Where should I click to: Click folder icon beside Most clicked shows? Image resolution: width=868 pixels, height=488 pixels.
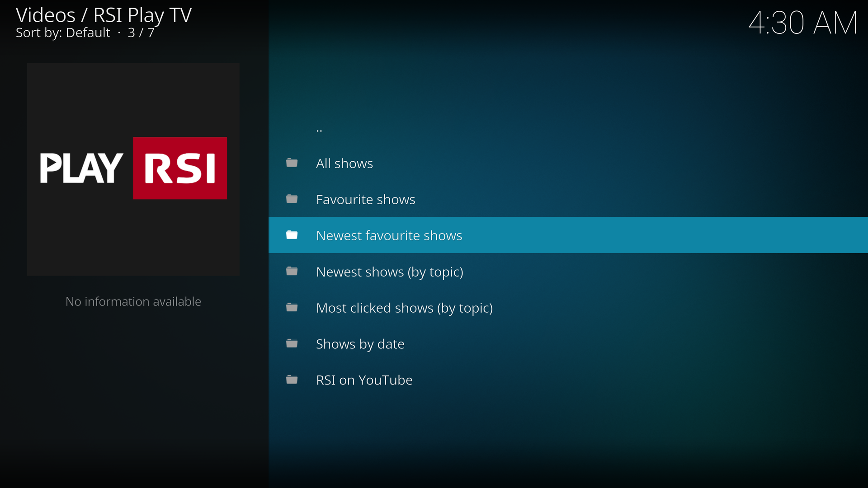292,307
